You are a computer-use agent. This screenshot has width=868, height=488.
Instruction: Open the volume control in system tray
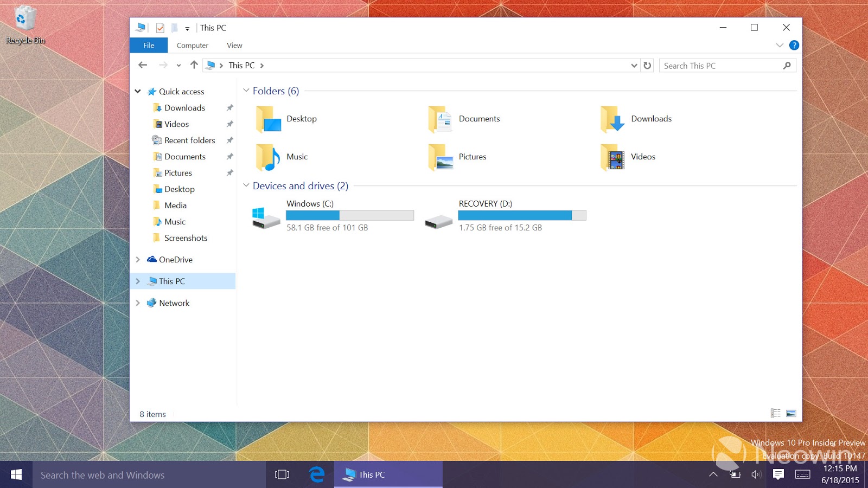(x=756, y=474)
